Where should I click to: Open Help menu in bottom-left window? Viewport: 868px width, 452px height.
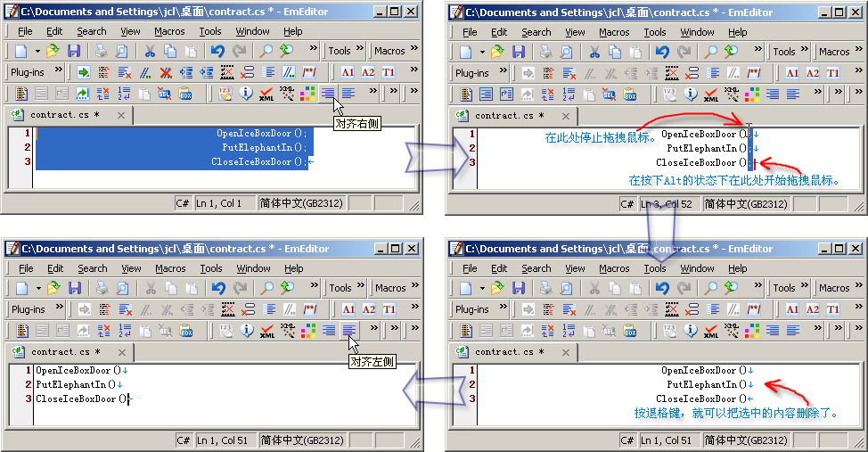point(293,268)
